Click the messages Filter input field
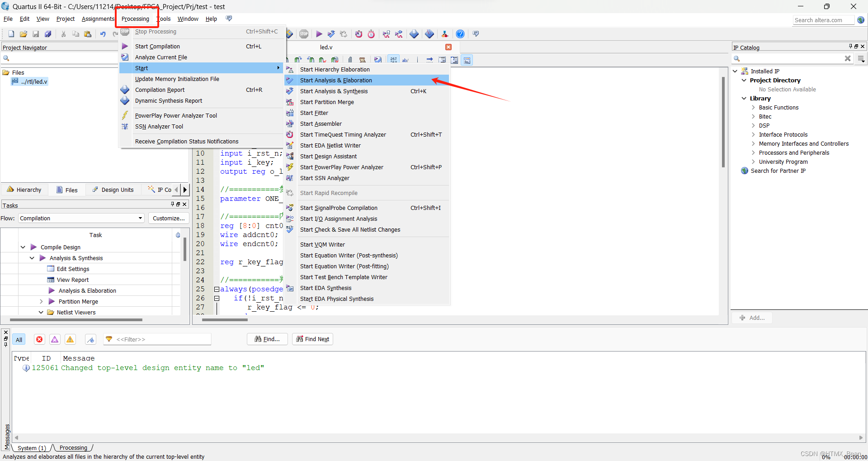 coord(157,339)
